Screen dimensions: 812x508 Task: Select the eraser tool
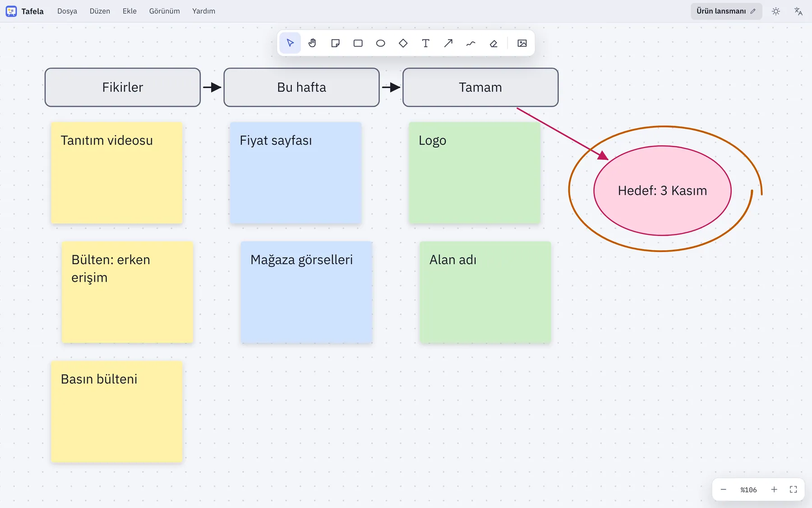pos(493,43)
